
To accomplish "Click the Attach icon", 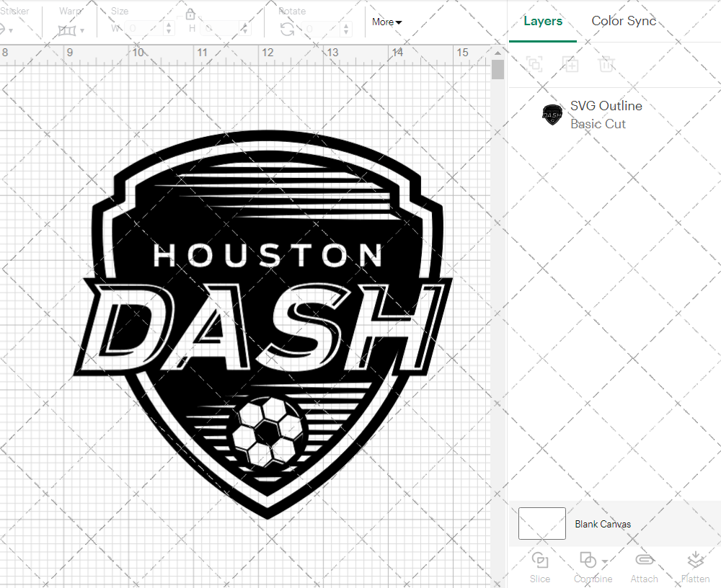I will point(644,559).
